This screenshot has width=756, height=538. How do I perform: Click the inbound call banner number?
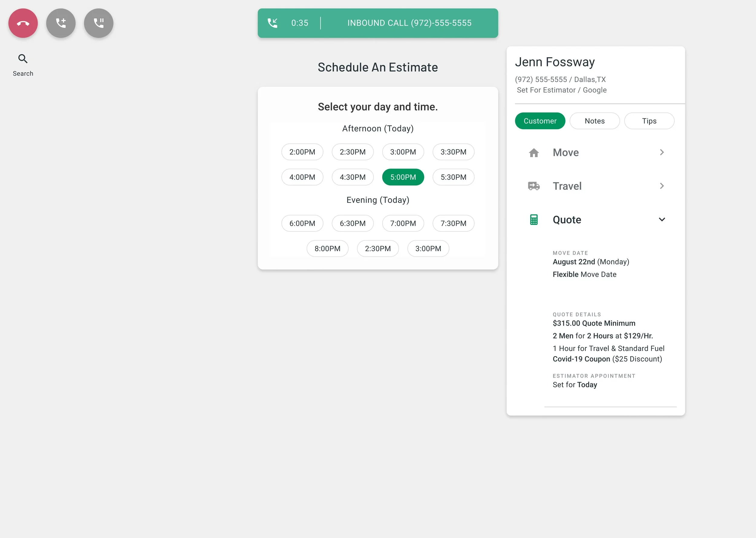[409, 23]
